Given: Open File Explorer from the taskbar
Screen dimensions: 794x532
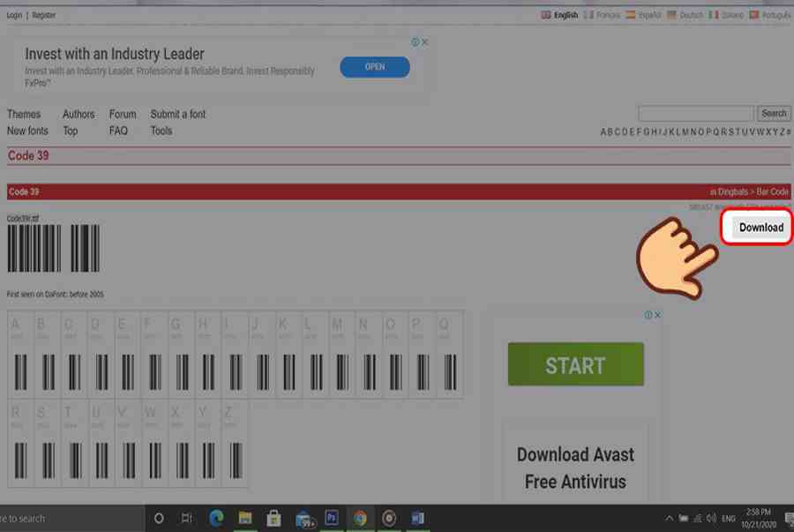Looking at the screenshot, I should [x=245, y=519].
